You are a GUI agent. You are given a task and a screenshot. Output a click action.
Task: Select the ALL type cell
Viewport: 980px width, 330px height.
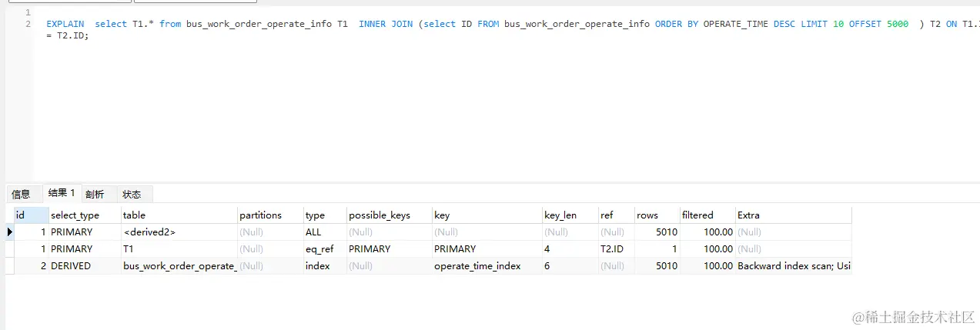point(325,232)
